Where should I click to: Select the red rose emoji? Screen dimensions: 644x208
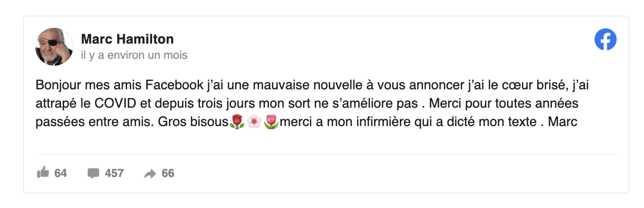tap(237, 122)
